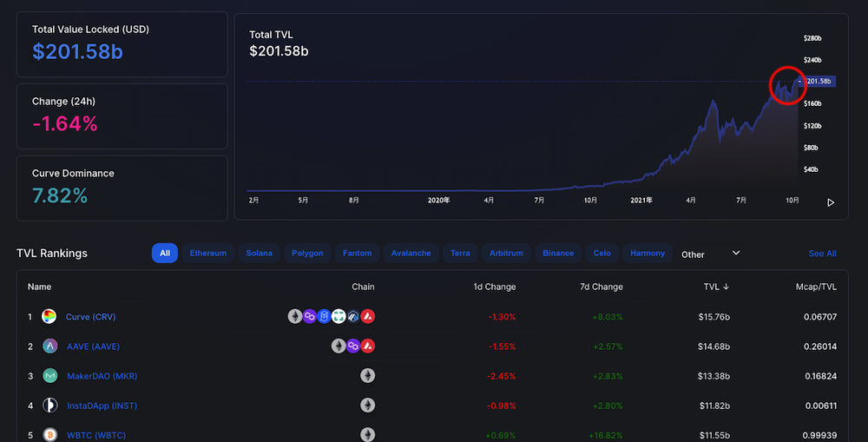Image resolution: width=868 pixels, height=442 pixels.
Task: Filter TVL rankings by Polygon
Action: (x=307, y=253)
